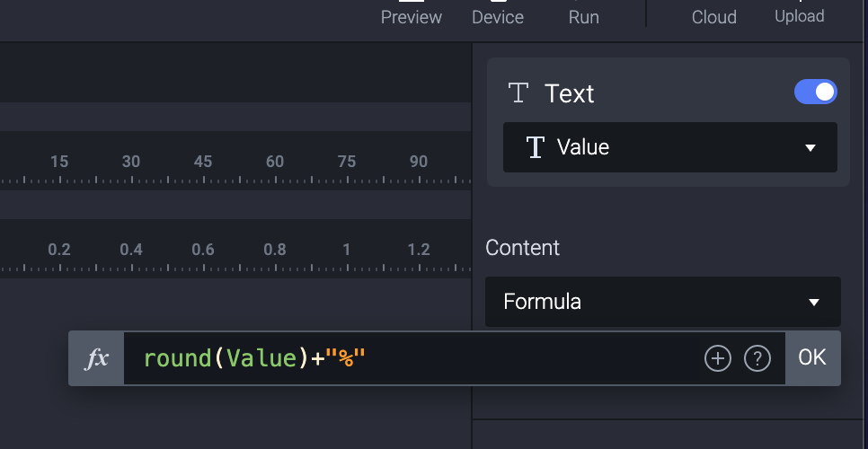Viewport: 868px width, 449px height.
Task: Click the fx formula icon
Action: pyautogui.click(x=96, y=358)
